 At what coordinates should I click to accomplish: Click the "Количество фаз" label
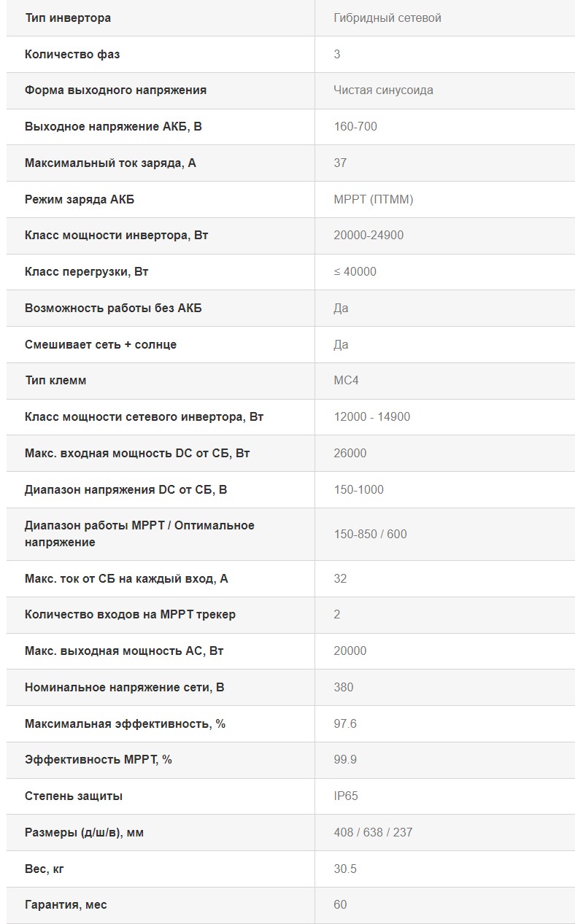[x=72, y=54]
